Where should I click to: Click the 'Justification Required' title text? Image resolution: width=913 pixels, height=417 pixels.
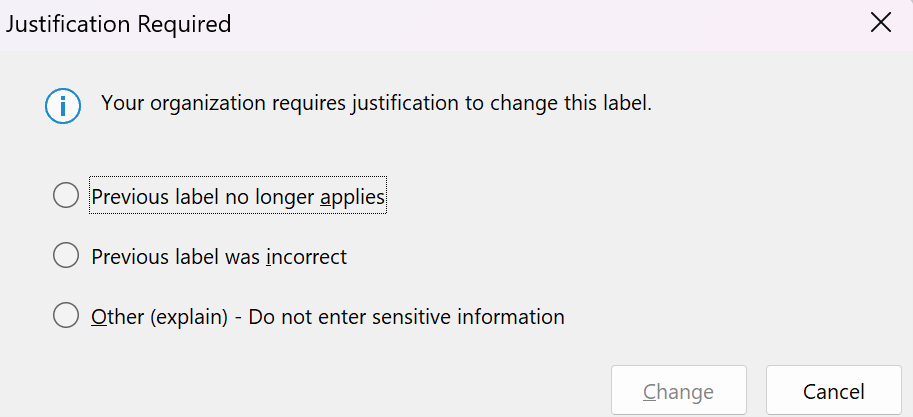[118, 24]
